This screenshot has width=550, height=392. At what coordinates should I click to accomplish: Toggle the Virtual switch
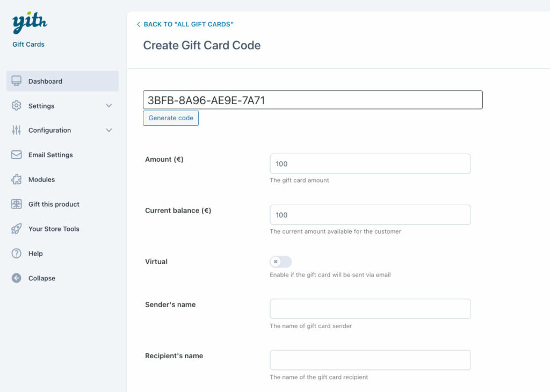tap(280, 262)
